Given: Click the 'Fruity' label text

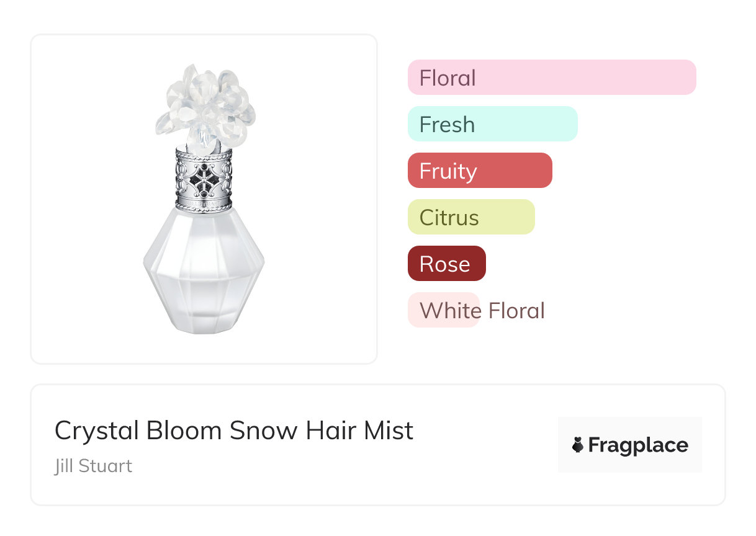Looking at the screenshot, I should pos(448,171).
